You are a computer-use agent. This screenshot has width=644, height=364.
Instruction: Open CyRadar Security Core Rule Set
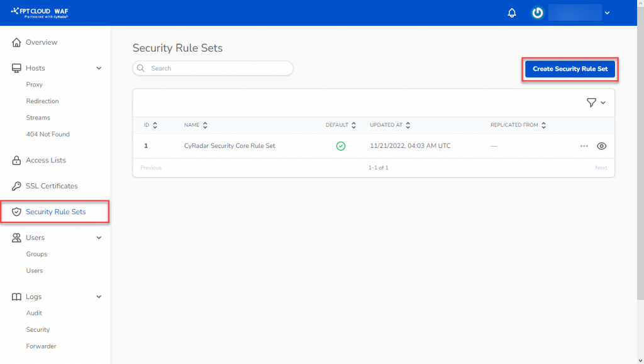(230, 146)
